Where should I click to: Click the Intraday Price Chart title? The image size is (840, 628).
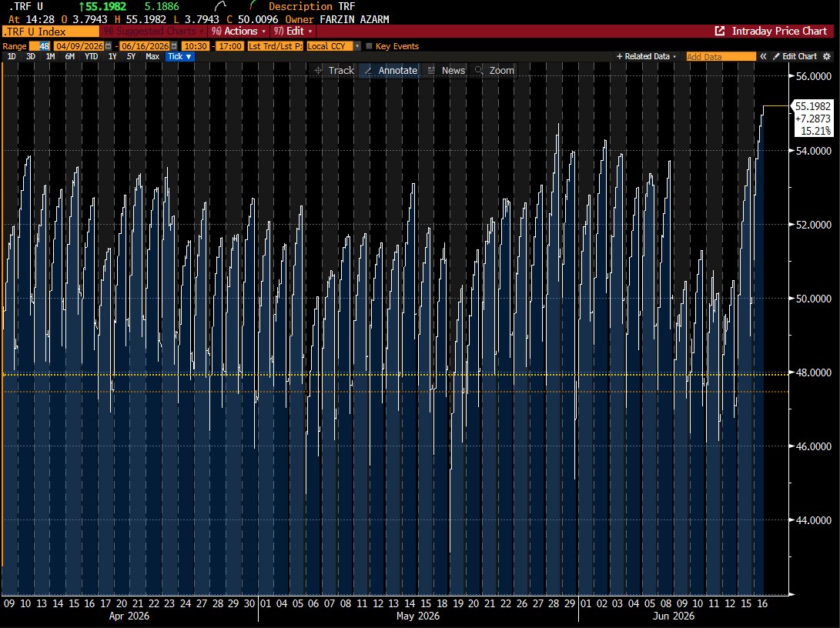(x=779, y=31)
